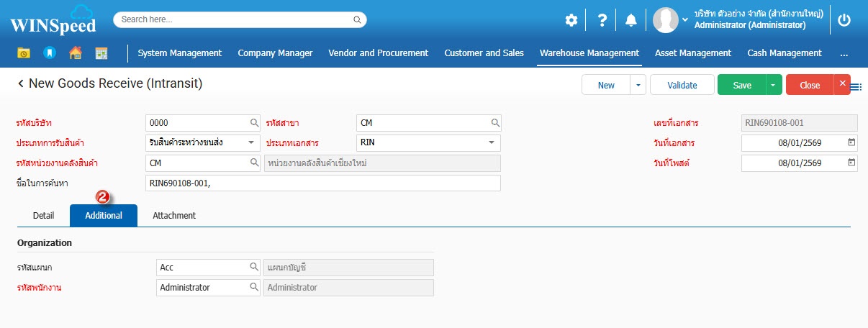Click into the ชื่อในการค้นหา text field
This screenshot has width=868, height=328.
[322, 183]
